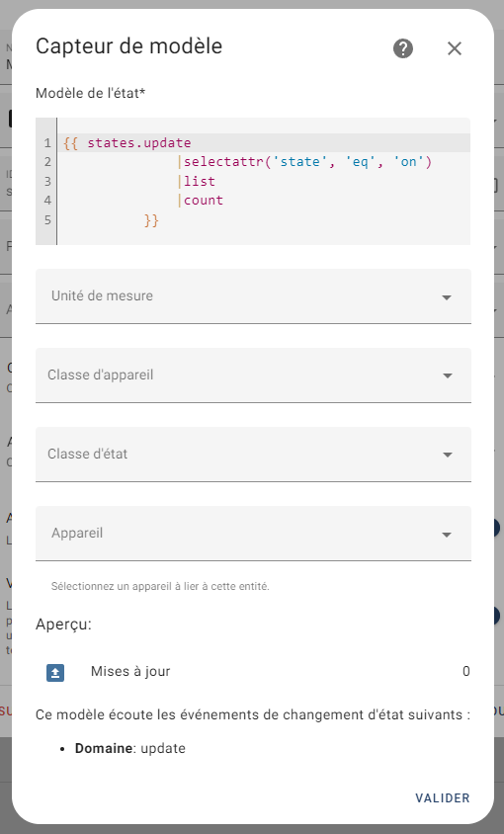Close the Capteur de modèle dialog

pos(454,48)
